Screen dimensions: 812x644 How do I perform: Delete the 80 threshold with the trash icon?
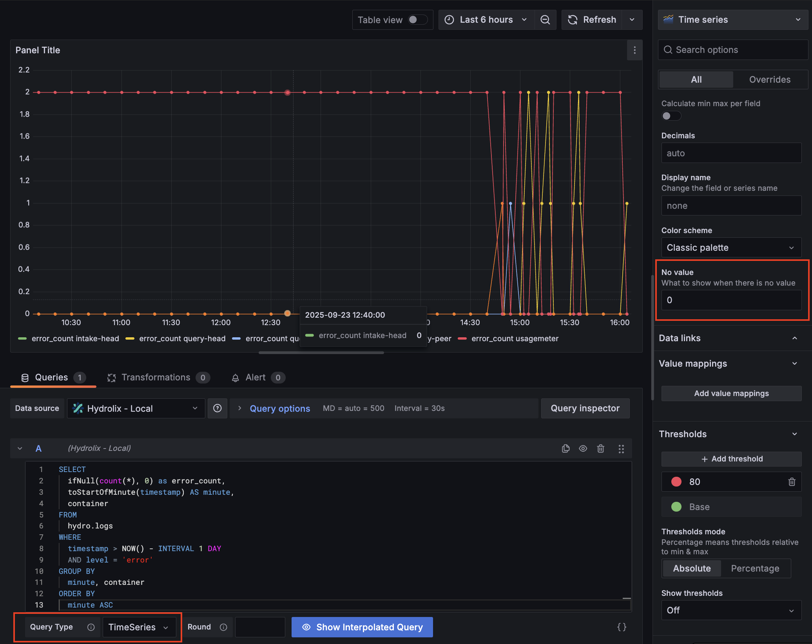pos(792,481)
